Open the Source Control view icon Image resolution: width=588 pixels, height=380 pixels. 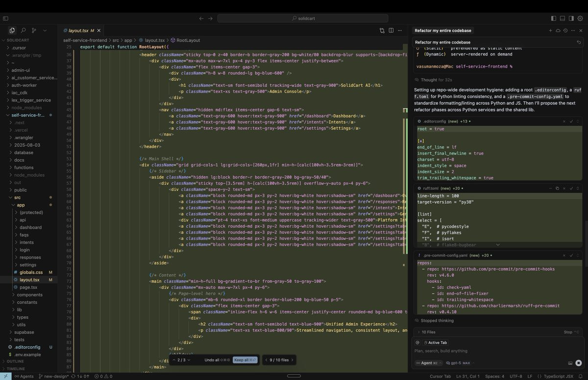coord(34,30)
